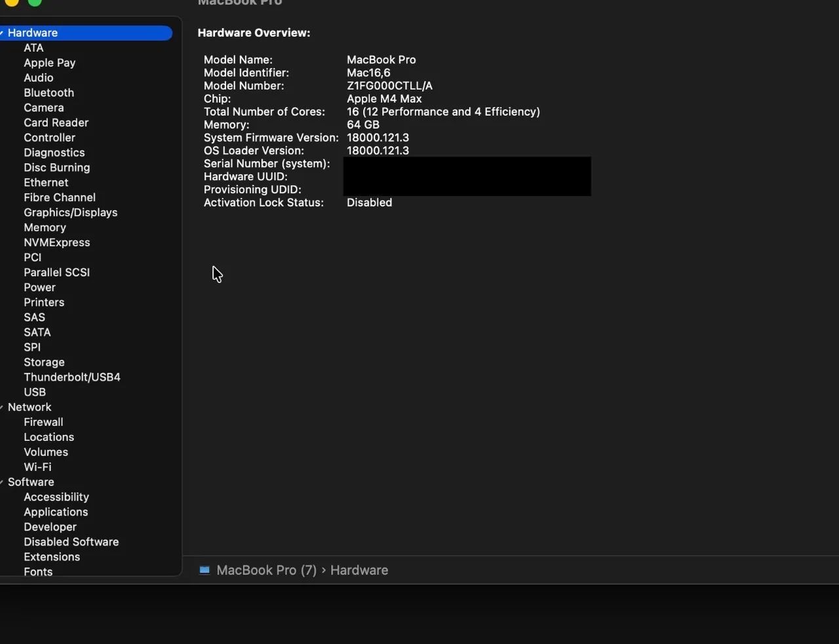
Task: Select Extensions in sidebar
Action: [52, 557]
